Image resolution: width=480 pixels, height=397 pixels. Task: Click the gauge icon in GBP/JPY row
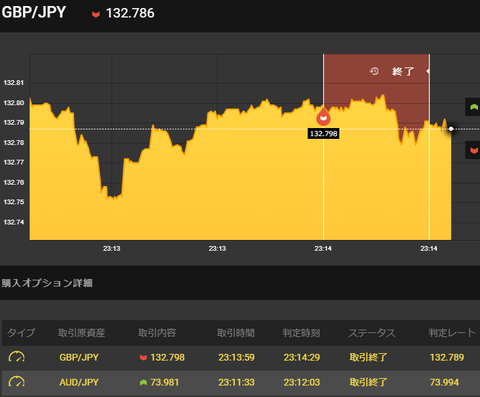coord(16,357)
